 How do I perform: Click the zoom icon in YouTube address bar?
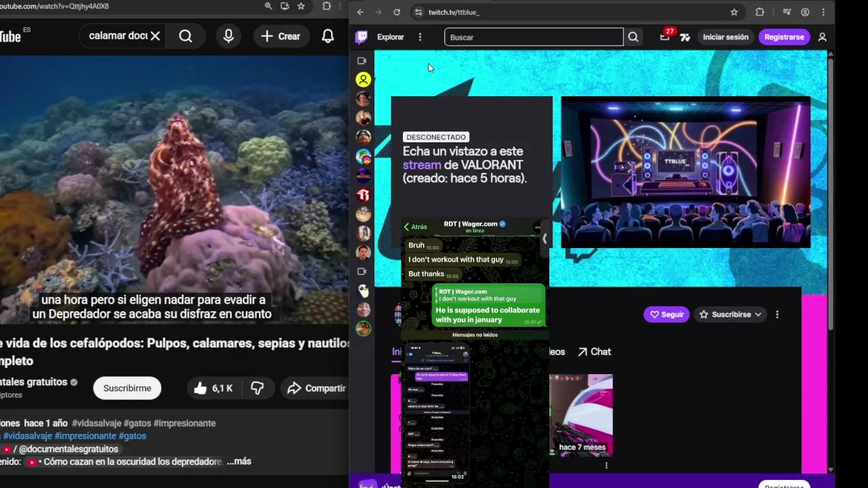click(269, 6)
